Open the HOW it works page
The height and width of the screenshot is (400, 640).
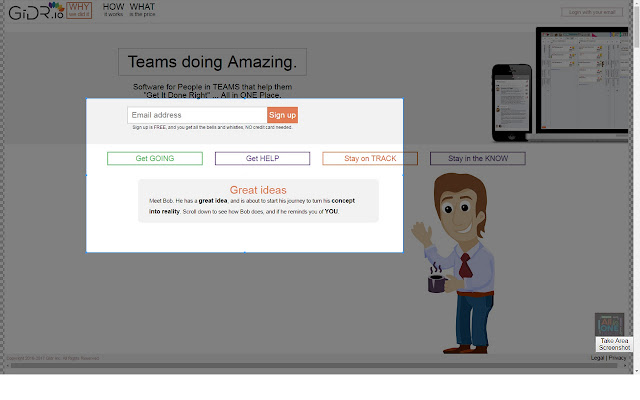113,10
